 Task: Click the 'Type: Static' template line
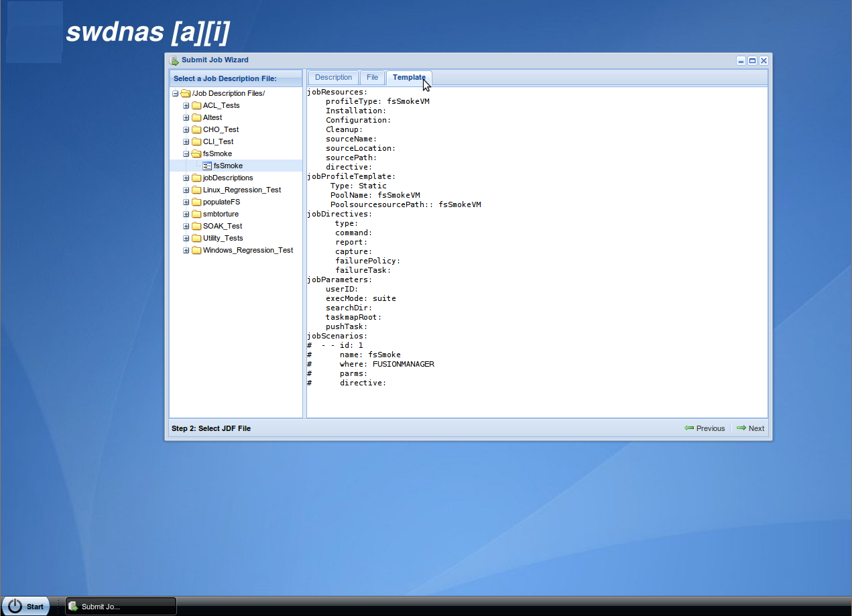pos(359,186)
